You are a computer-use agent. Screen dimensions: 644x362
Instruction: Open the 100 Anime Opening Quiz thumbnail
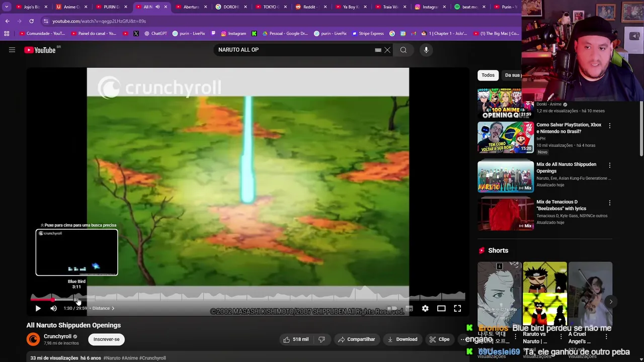coord(506,103)
